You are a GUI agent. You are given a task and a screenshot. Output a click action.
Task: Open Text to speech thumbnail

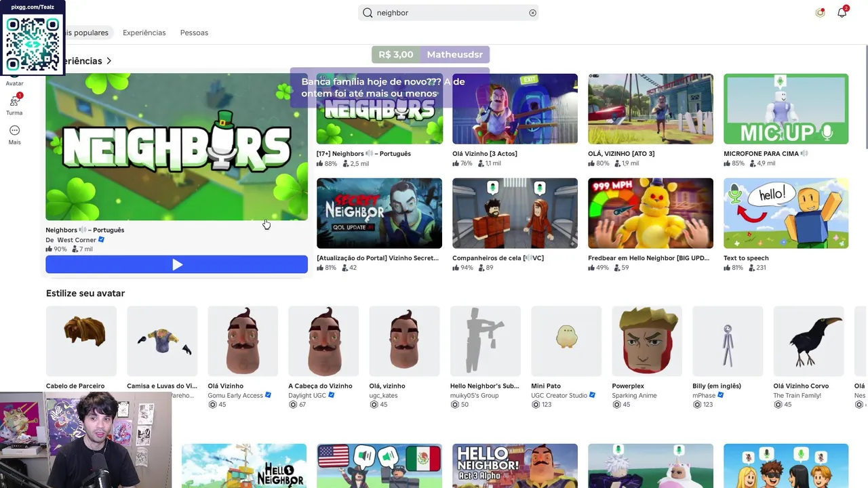[x=786, y=213]
